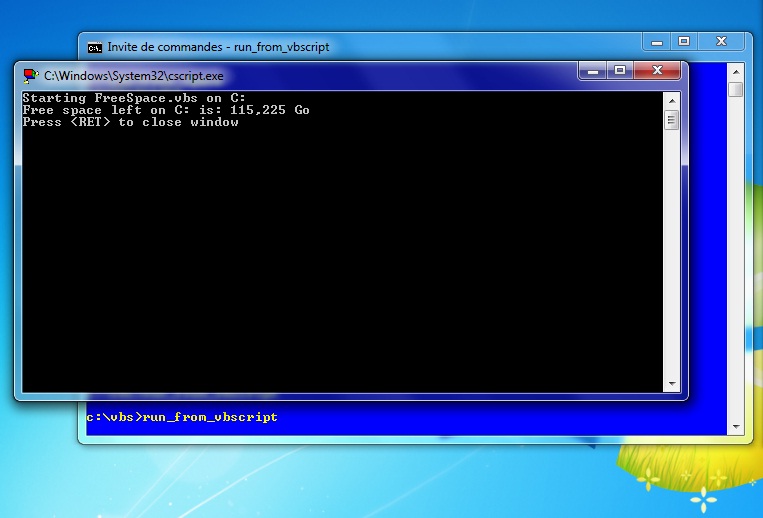Click scroll-down arrow in cscript.exe window

(672, 384)
